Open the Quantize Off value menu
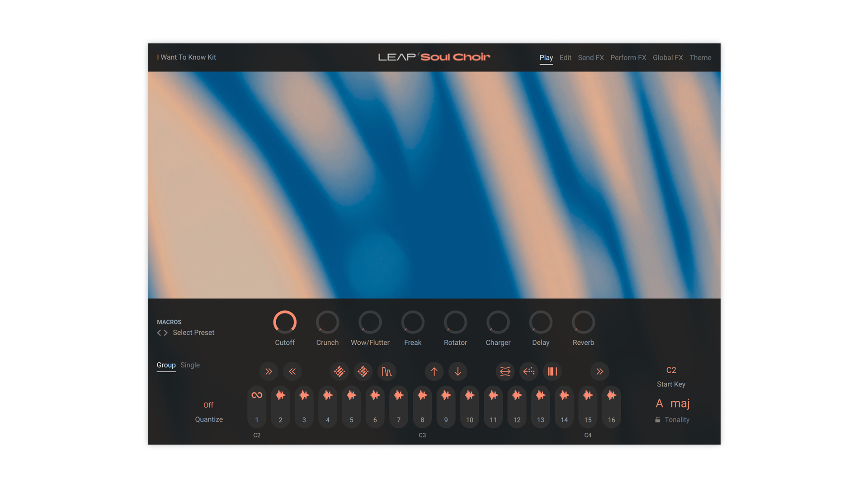This screenshot has width=868, height=488. point(208,405)
